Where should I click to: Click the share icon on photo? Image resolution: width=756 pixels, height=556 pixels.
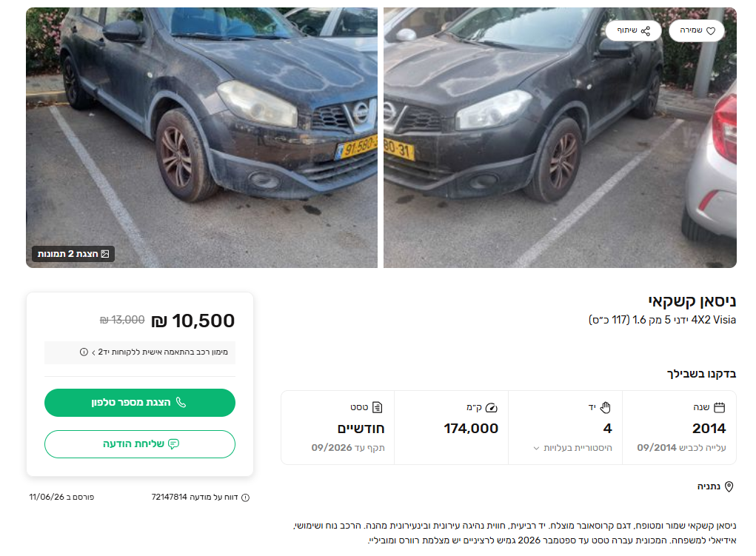click(x=646, y=31)
